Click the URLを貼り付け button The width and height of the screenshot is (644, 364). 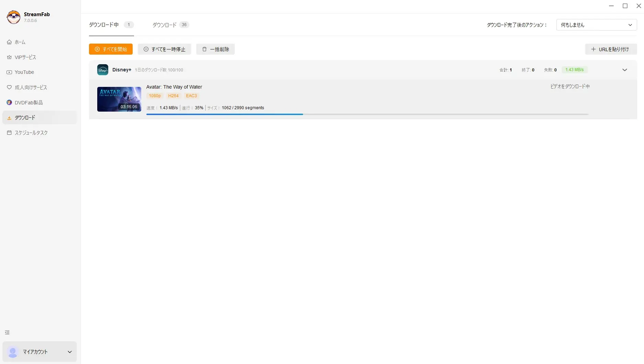coord(611,49)
